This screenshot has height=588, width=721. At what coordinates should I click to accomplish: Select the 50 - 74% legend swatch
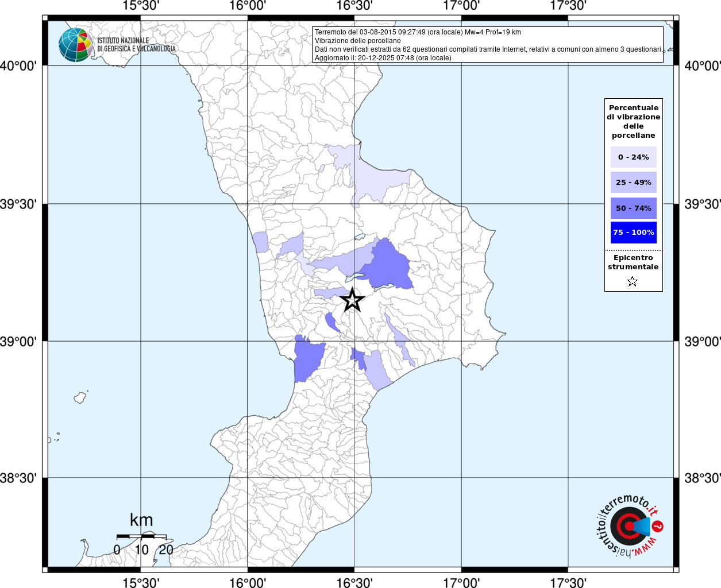pyautogui.click(x=633, y=208)
